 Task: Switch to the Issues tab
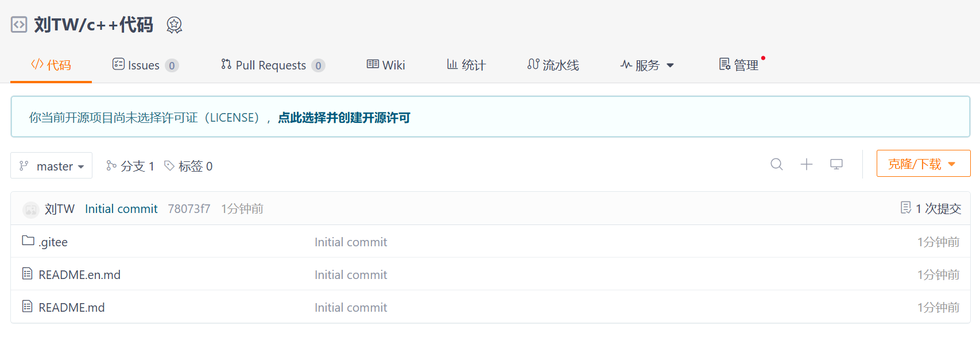[145, 65]
